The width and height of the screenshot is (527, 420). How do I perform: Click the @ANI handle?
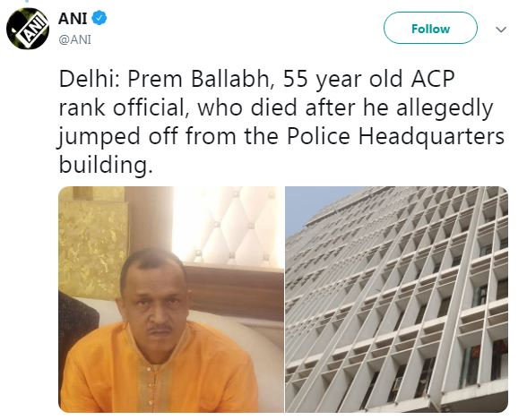point(75,39)
